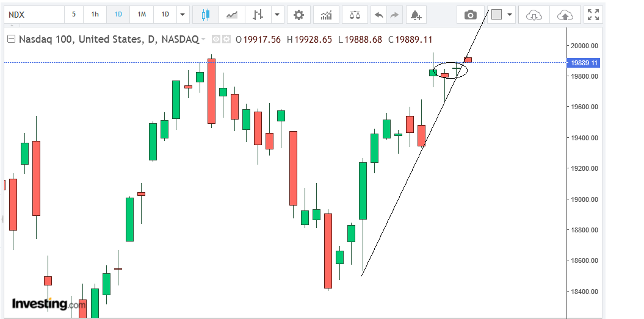The height and width of the screenshot is (319, 644).
Task: Switch to 1M monthly interval
Action: click(142, 14)
